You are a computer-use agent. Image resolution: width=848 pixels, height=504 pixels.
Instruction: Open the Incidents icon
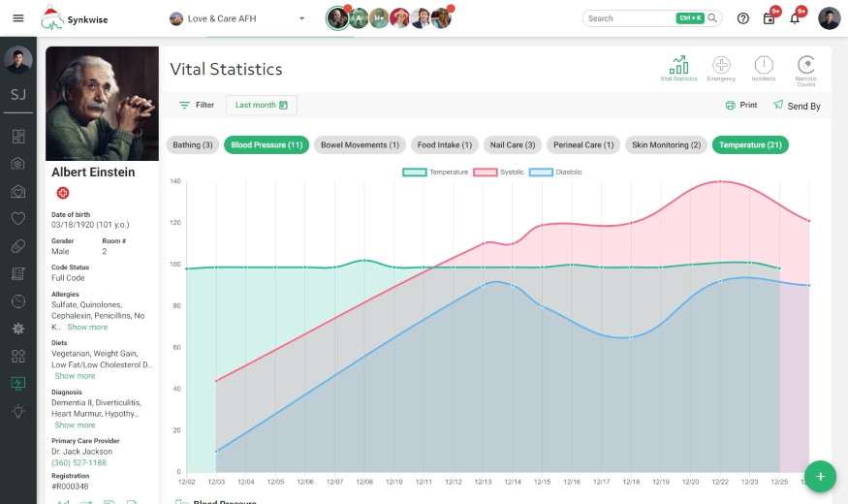click(x=764, y=67)
